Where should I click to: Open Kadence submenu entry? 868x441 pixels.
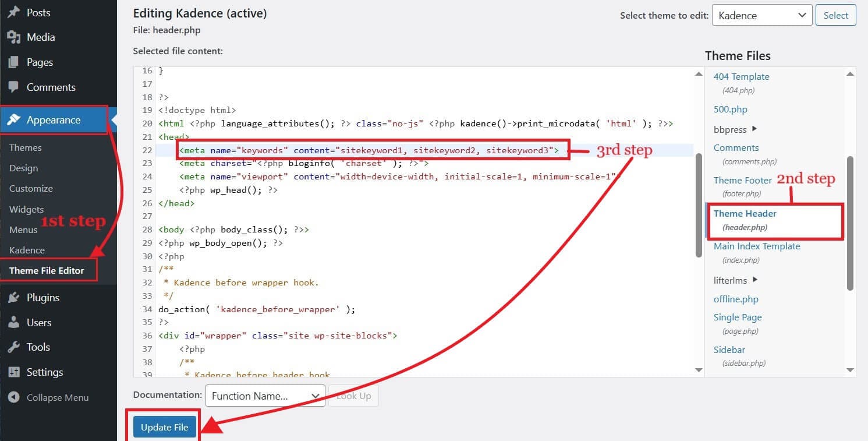point(27,250)
